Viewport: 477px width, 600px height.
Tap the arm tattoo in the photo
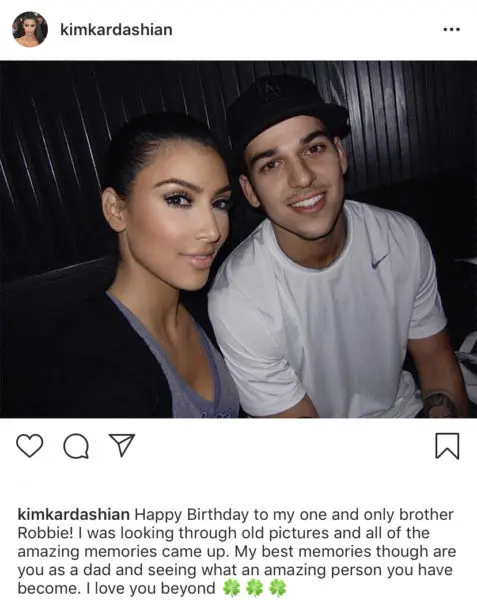tap(440, 405)
